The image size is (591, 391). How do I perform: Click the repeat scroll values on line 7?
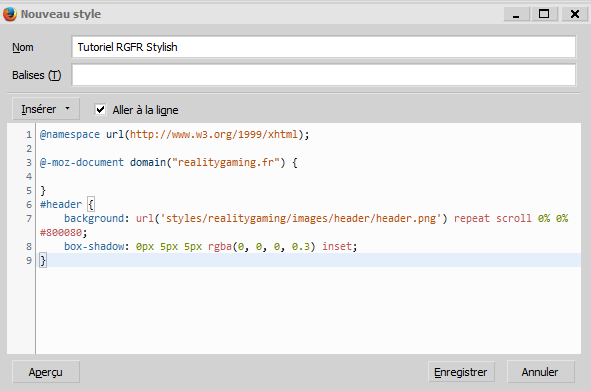(x=492, y=218)
